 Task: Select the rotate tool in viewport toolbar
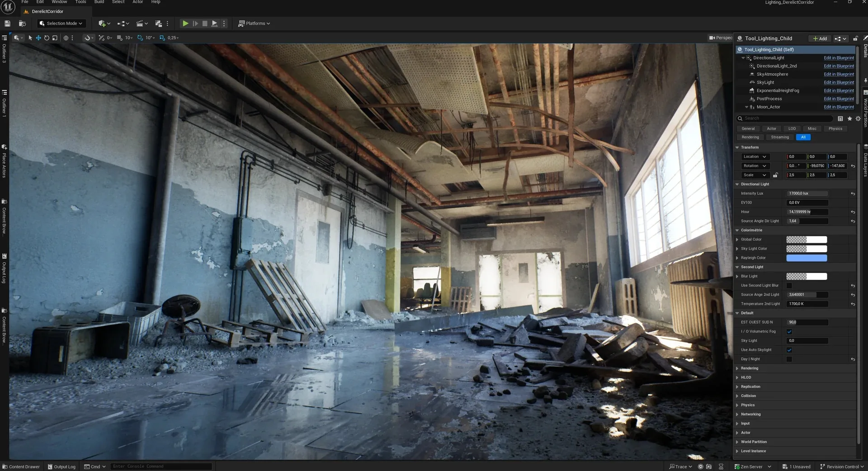point(47,38)
